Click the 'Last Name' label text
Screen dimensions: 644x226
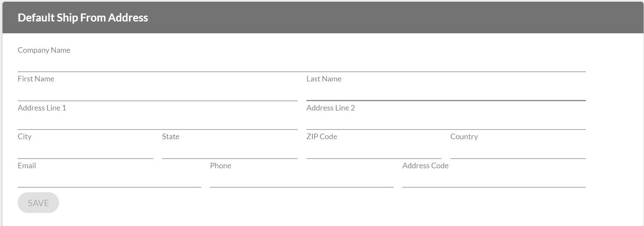324,79
